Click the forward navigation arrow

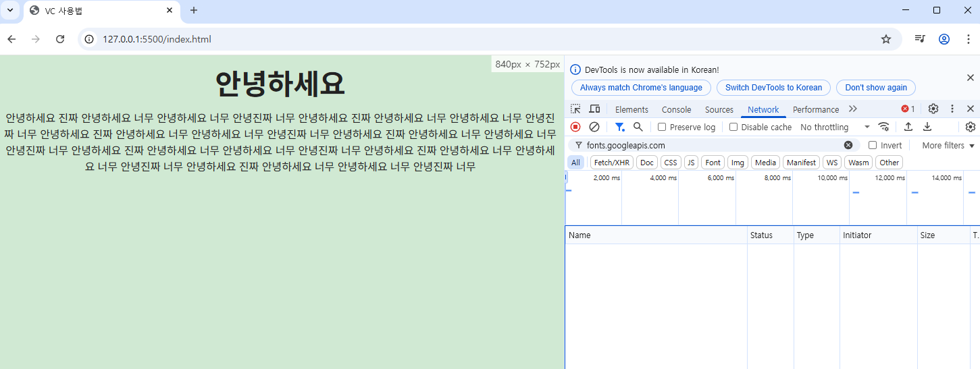[36, 39]
